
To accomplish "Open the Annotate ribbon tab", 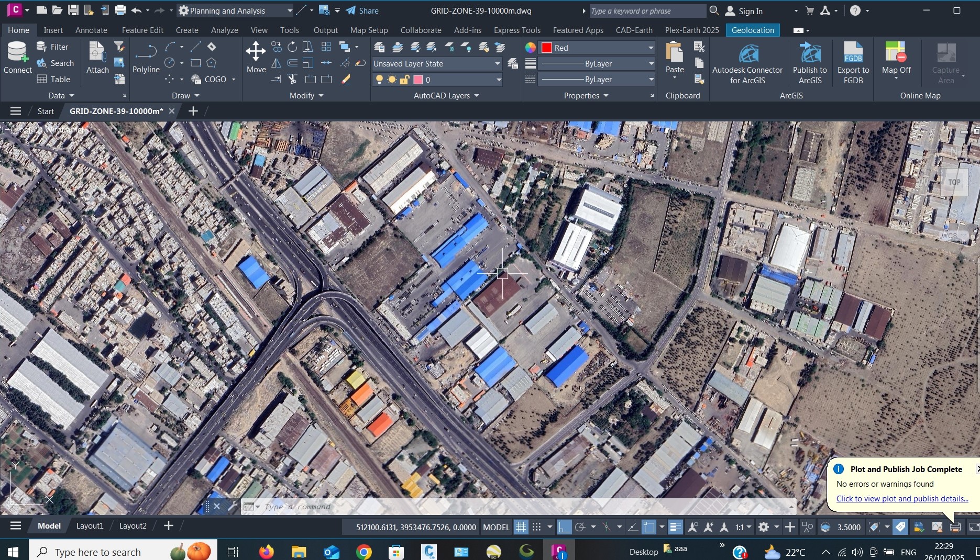I will coord(91,30).
